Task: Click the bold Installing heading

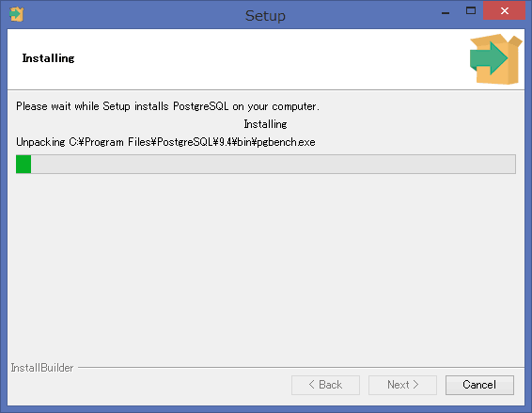Action: pyautogui.click(x=48, y=58)
